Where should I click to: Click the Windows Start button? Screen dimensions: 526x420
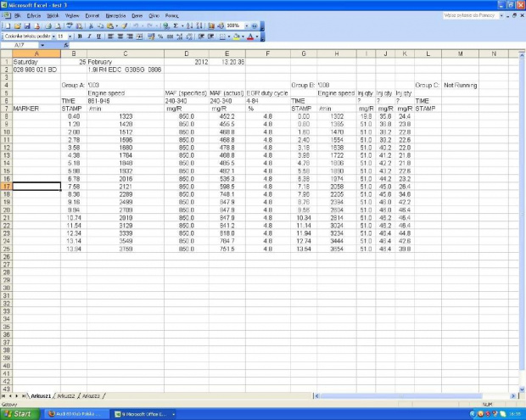pos(20,414)
